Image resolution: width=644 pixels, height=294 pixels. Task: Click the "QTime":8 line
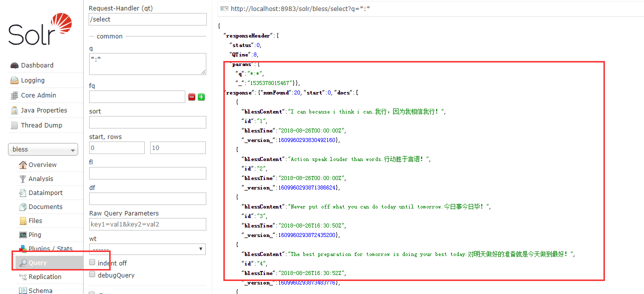(x=244, y=54)
